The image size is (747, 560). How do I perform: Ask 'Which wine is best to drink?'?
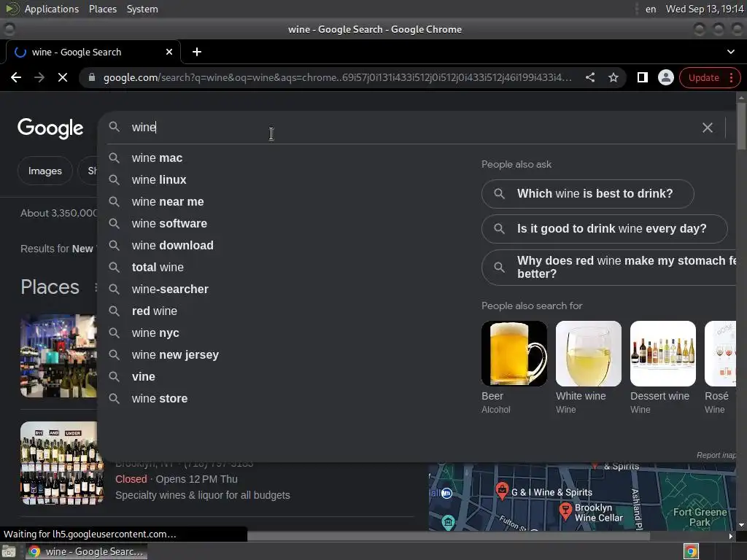[x=587, y=194]
